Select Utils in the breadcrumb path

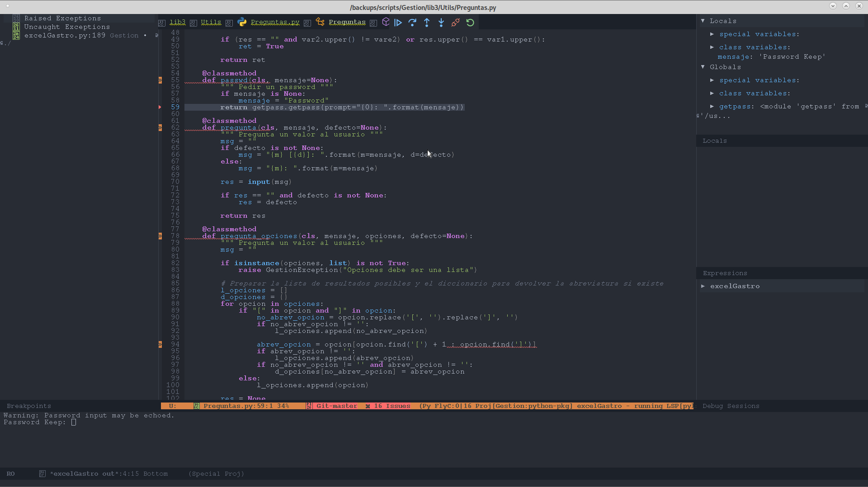[211, 22]
